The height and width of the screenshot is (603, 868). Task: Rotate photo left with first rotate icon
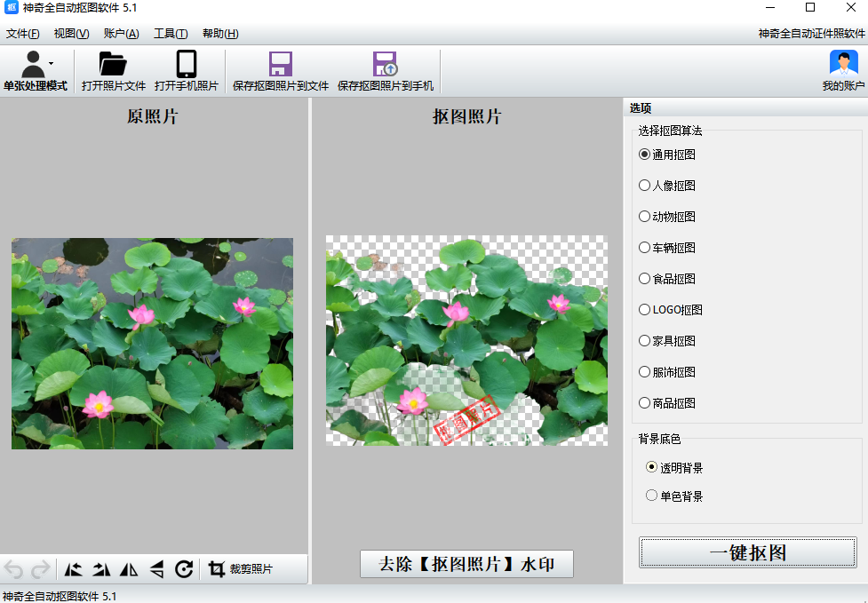(x=74, y=569)
